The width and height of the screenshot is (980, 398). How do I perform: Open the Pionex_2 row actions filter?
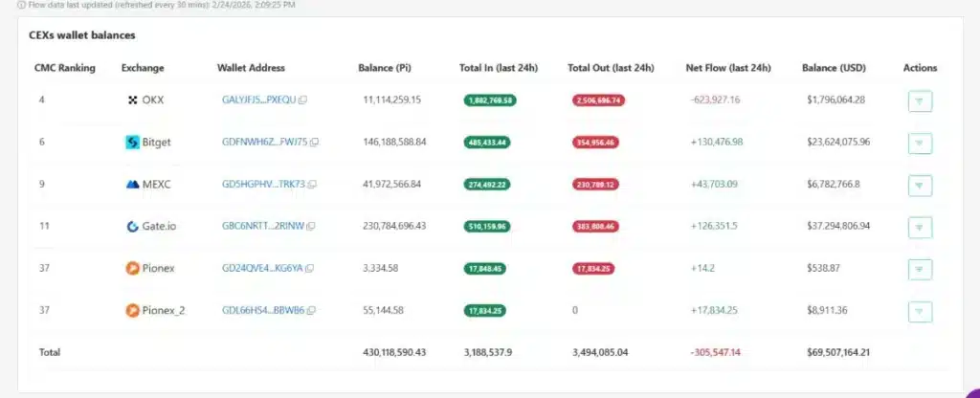point(920,311)
